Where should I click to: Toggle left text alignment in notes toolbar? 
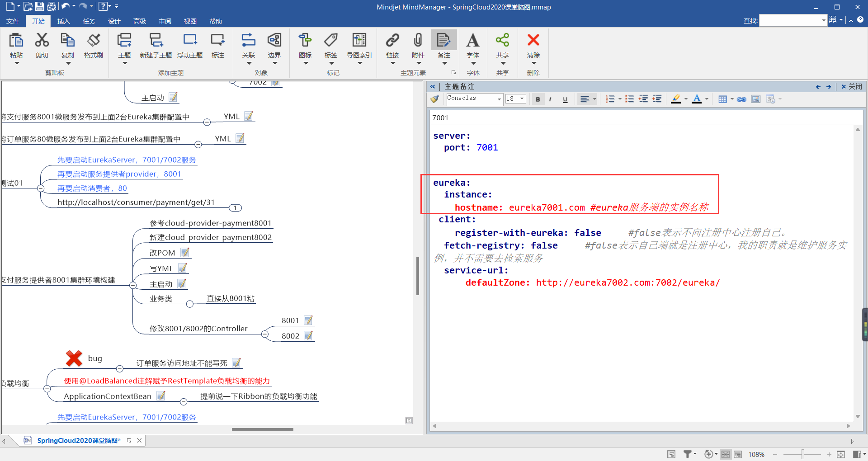click(585, 99)
